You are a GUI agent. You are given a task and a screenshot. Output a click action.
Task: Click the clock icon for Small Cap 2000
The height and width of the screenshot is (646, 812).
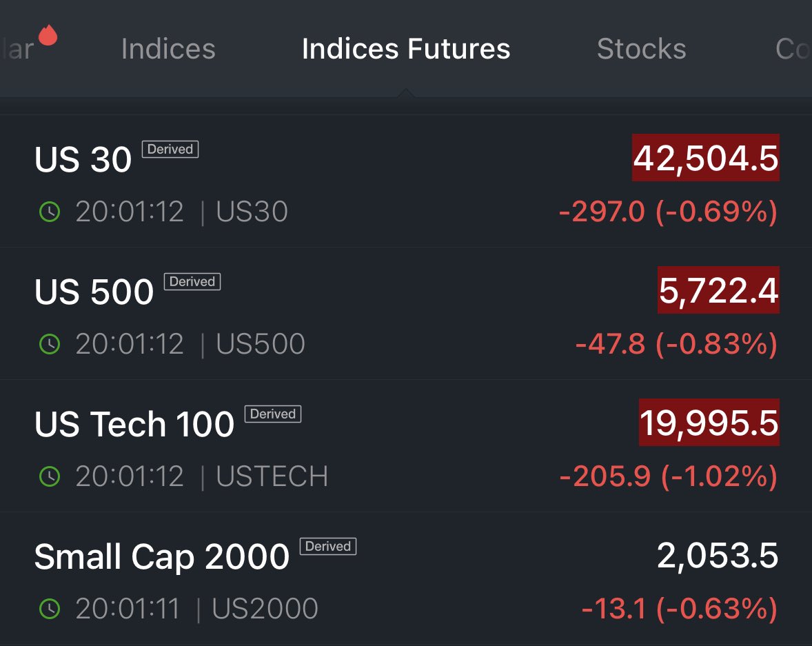pyautogui.click(x=50, y=609)
